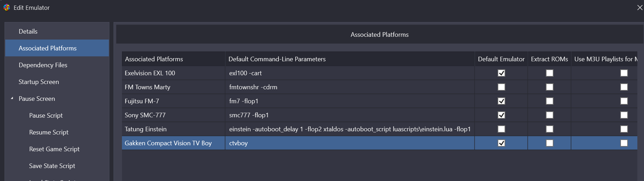Viewport: 644px width, 181px height.
Task: Edit the 'smc777 -flop1' parameters cell
Action: point(350,115)
